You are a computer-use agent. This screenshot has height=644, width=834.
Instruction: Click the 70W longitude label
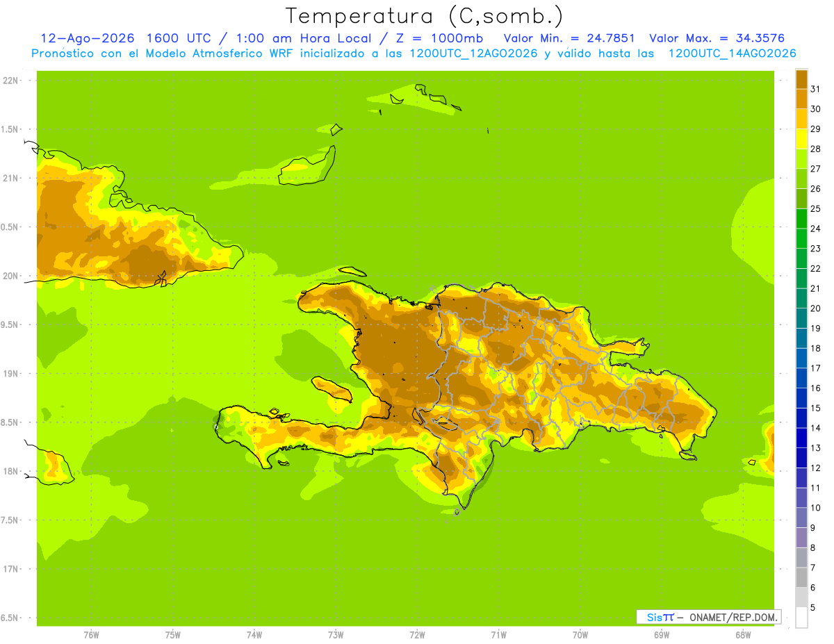click(580, 635)
